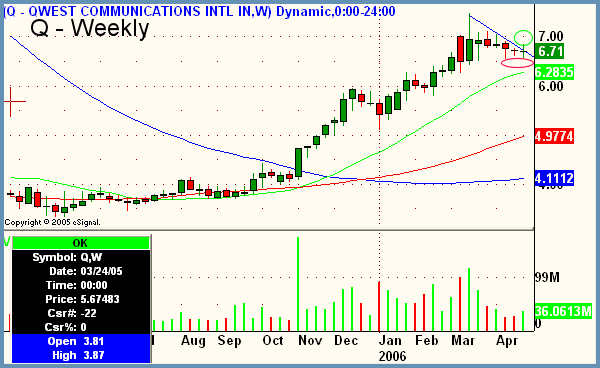Click the 2006 year label

pyautogui.click(x=392, y=356)
